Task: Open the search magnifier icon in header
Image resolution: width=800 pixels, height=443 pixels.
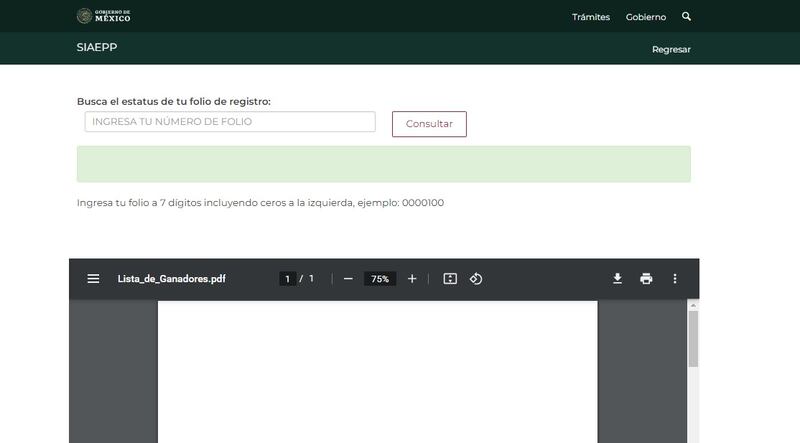Action: coord(686,17)
